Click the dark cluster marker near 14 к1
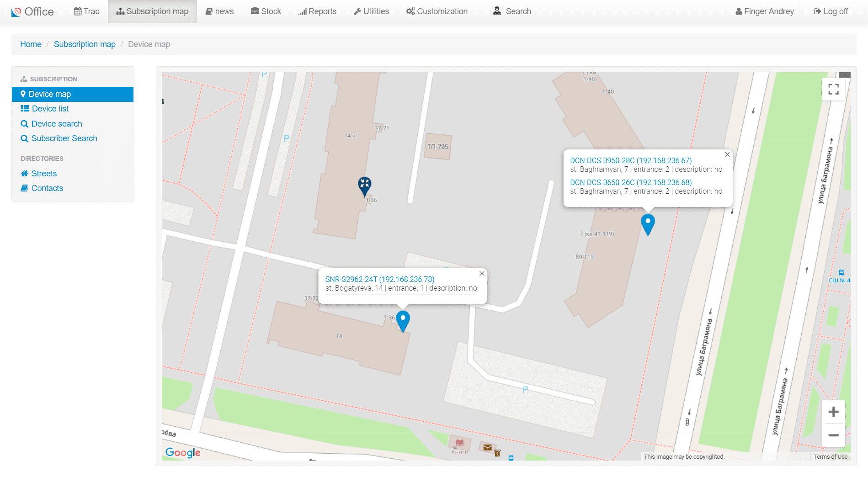This screenshot has height=493, width=868. tap(364, 186)
